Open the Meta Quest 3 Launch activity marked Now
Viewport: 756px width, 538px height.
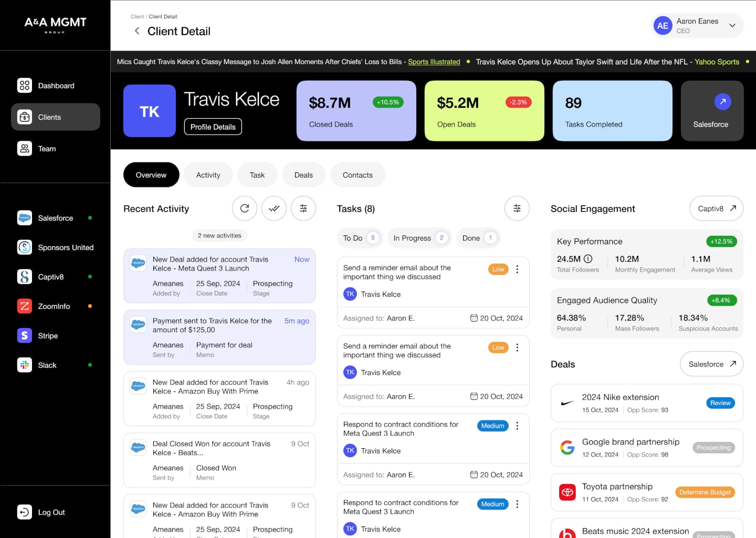(219, 276)
